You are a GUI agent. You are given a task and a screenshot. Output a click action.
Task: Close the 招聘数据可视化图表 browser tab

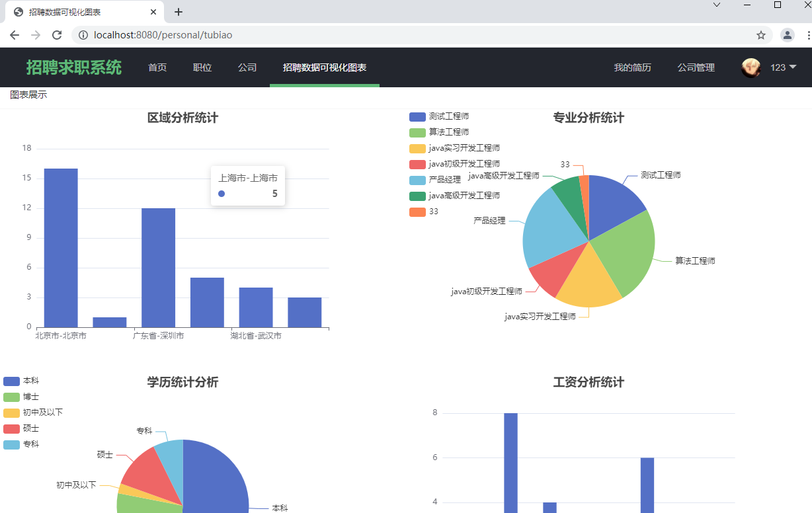click(153, 12)
